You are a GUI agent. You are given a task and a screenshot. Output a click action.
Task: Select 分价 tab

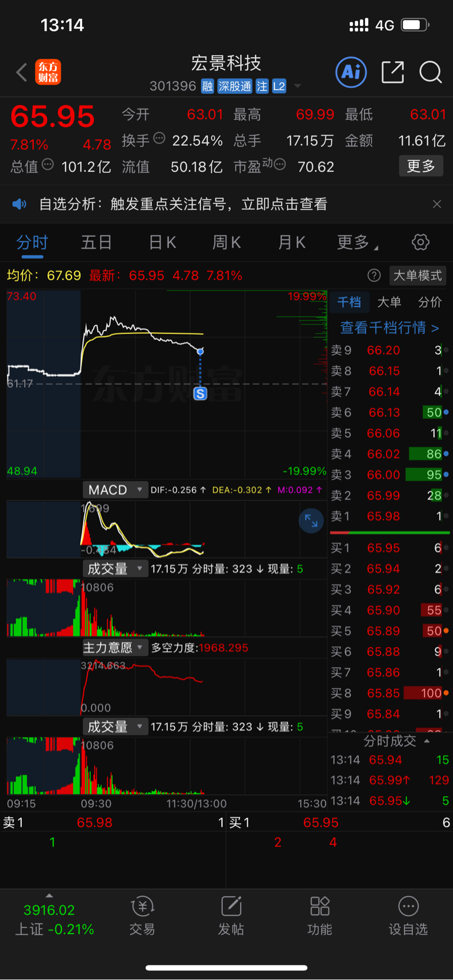pyautogui.click(x=430, y=302)
